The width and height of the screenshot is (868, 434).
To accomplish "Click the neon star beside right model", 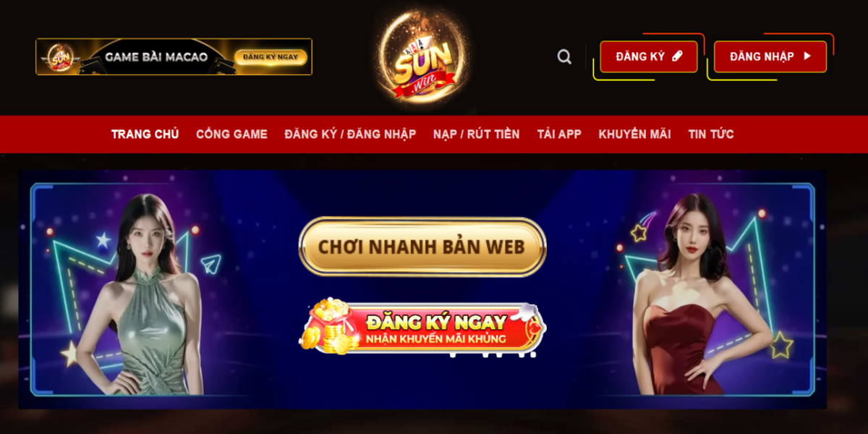I will click(x=781, y=345).
